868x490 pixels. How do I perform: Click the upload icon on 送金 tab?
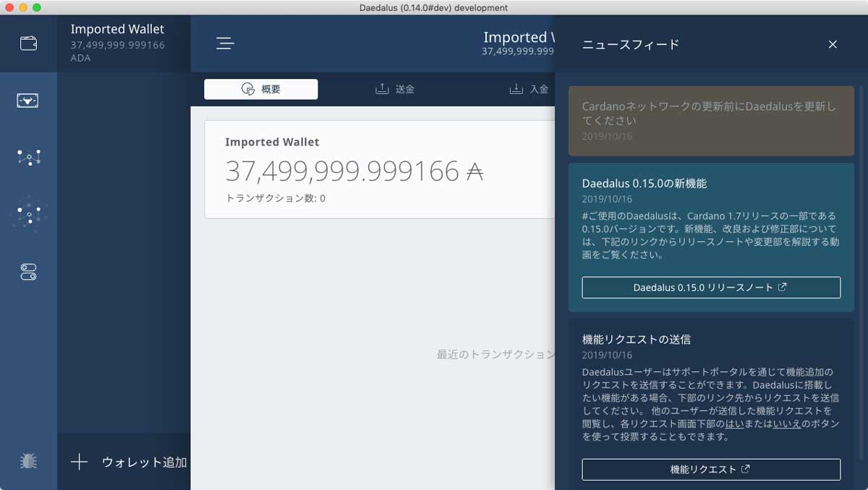click(x=382, y=89)
